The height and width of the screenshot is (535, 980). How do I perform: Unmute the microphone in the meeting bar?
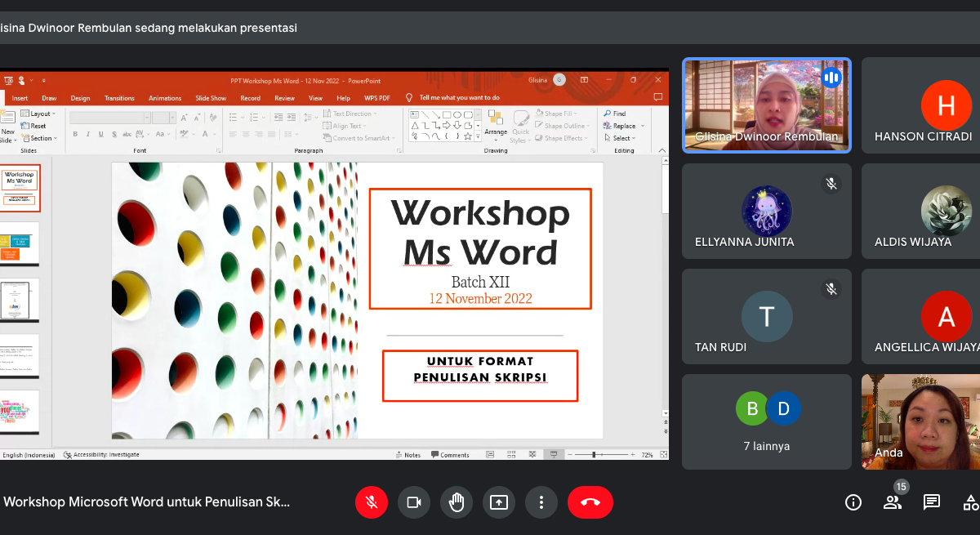(x=372, y=502)
